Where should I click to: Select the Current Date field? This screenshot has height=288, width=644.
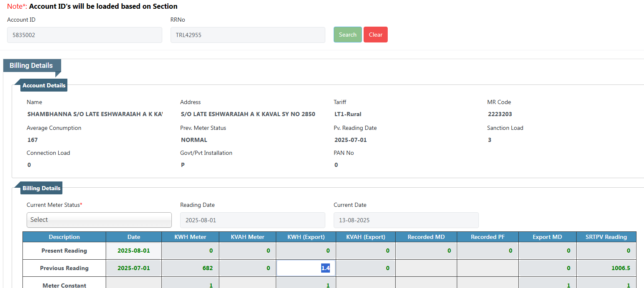pyautogui.click(x=406, y=220)
